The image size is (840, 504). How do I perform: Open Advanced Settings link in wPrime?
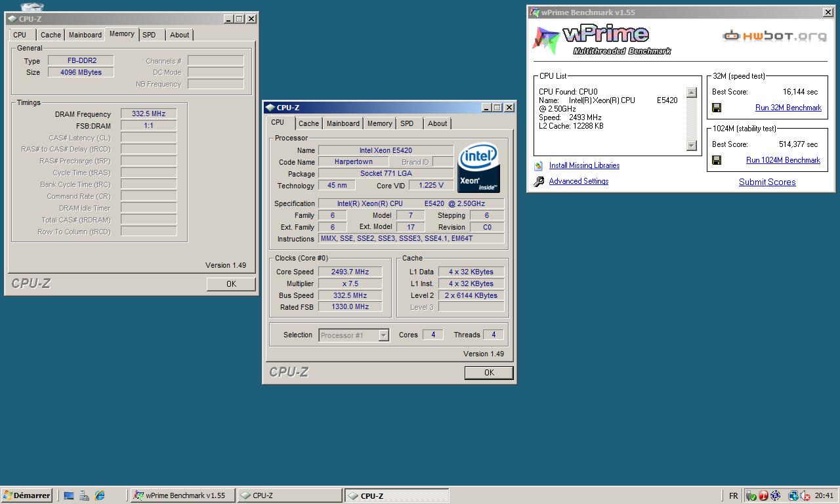(579, 181)
